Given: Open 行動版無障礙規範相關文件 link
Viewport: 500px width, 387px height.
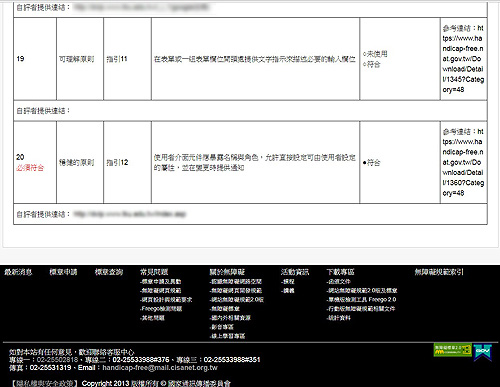Looking at the screenshot, I should click(361, 309).
